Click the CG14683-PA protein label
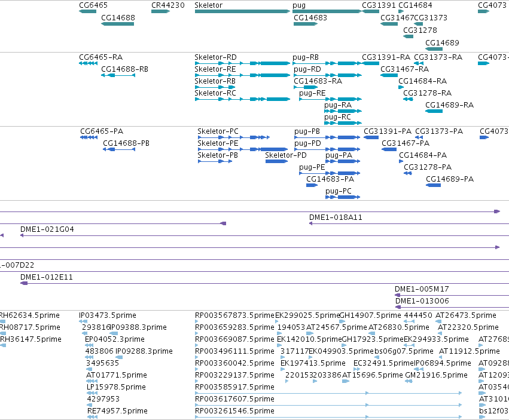This screenshot has height=420, width=509. (330, 179)
